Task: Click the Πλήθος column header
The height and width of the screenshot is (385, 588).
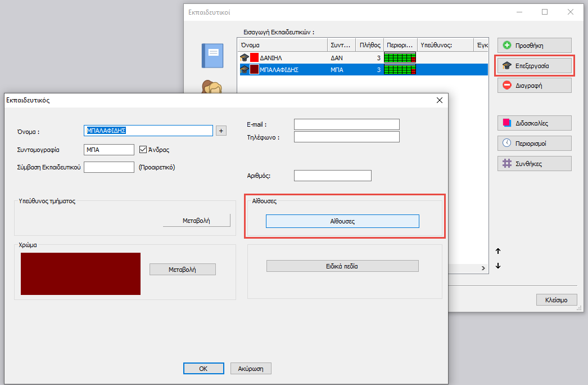Action: point(370,45)
